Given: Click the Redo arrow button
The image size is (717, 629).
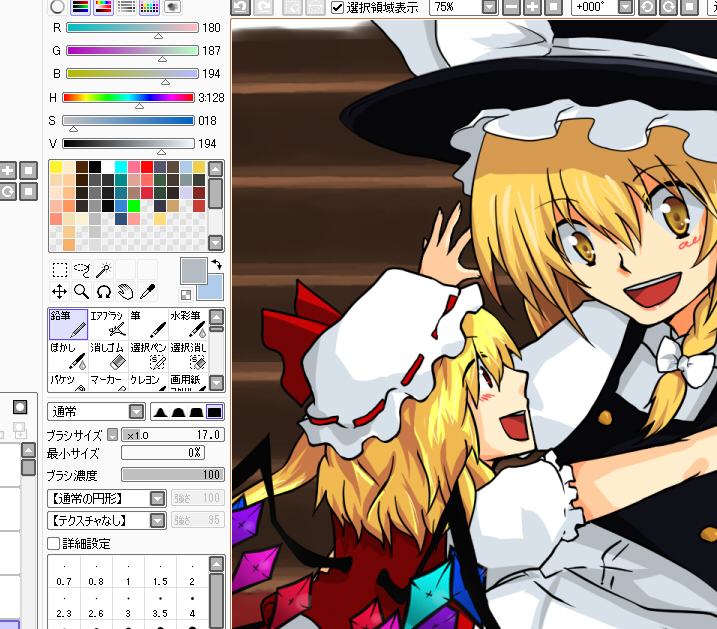Looking at the screenshot, I should pos(263,6).
